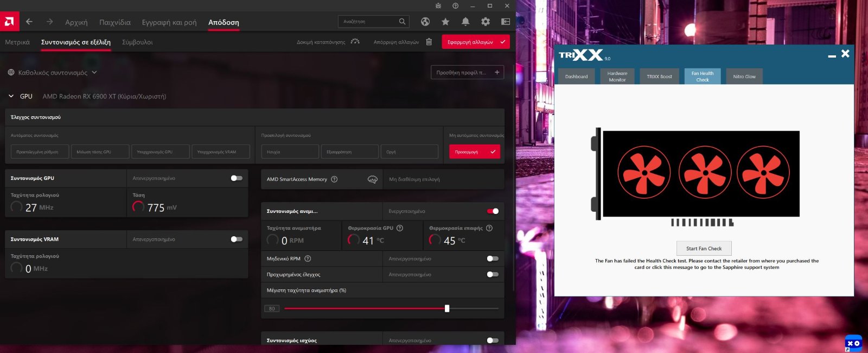Screen dimensions: 868x353
Task: Open the TRIXX Dashboard tab
Action: [x=576, y=77]
